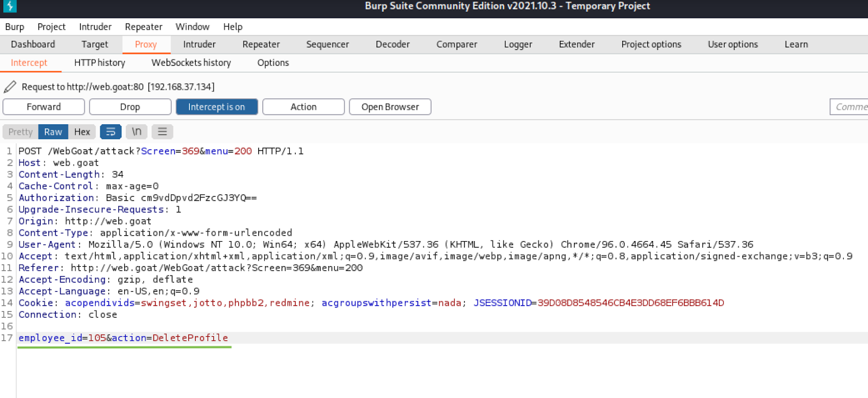Screen dimensions: 868x398
Task: Click the Comment input field
Action: [850, 107]
